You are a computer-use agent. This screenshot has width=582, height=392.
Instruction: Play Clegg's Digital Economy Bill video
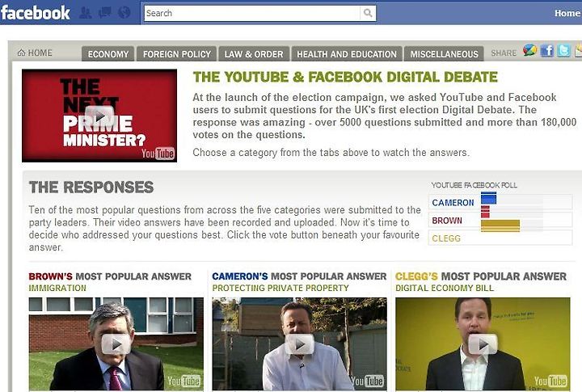click(x=483, y=344)
